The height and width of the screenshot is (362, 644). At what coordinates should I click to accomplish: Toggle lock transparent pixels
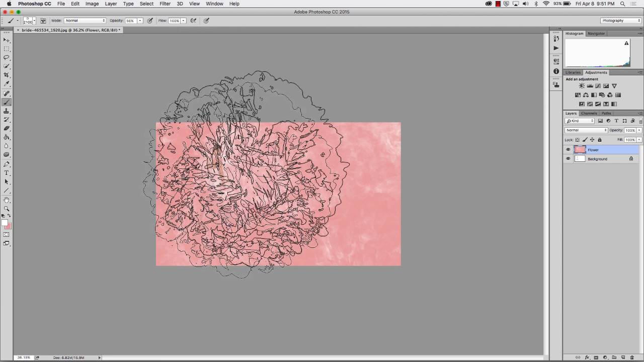(x=578, y=140)
